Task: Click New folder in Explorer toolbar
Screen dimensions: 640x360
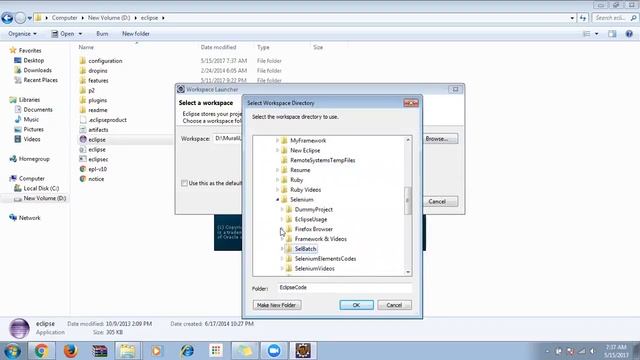Action: tap(136, 34)
